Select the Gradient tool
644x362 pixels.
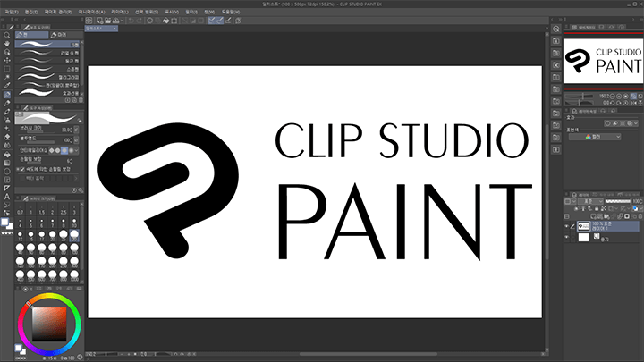click(7, 163)
